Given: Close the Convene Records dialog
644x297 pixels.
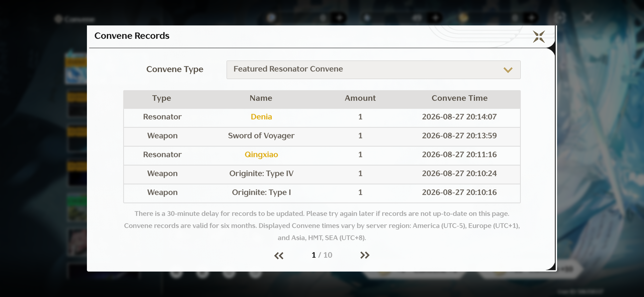Looking at the screenshot, I should [539, 37].
